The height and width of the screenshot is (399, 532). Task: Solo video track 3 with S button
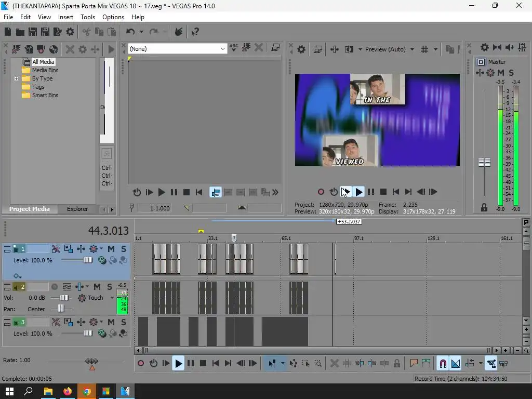click(124, 322)
